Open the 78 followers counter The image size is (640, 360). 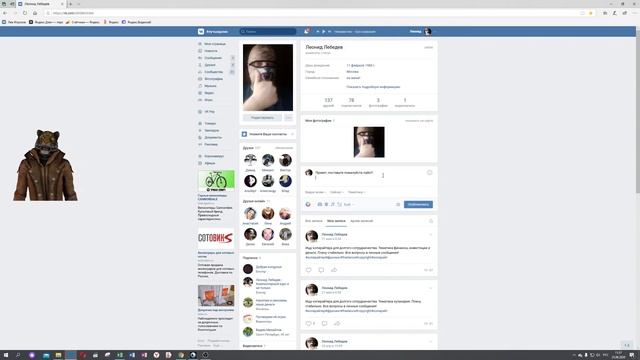(x=351, y=102)
